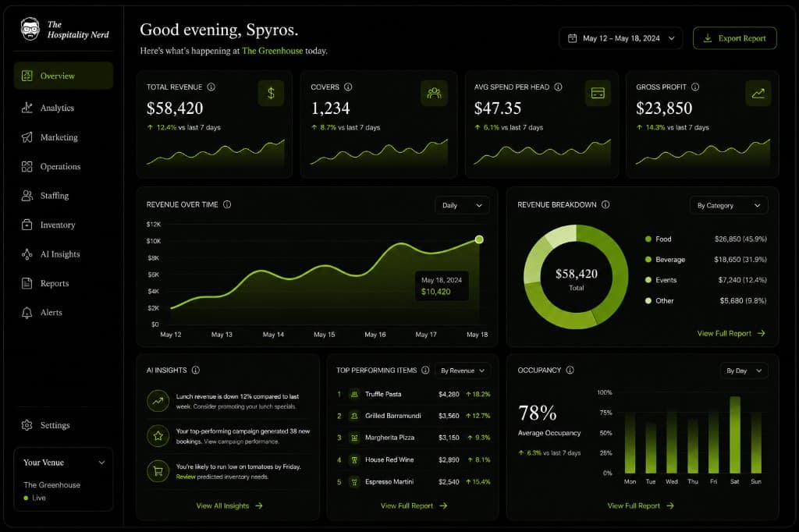Click the Sat bar in occupancy chart
The image size is (799, 532).
pyautogui.click(x=735, y=434)
